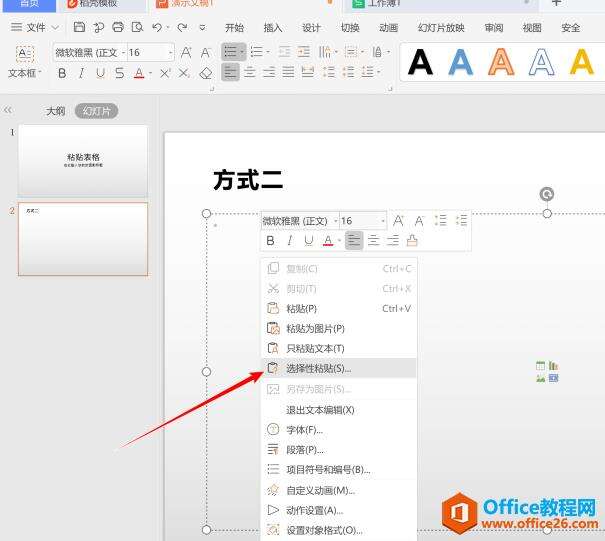605x541 pixels.
Task: Apply distributed alignment in the ribbon
Action: pyautogui.click(x=308, y=72)
